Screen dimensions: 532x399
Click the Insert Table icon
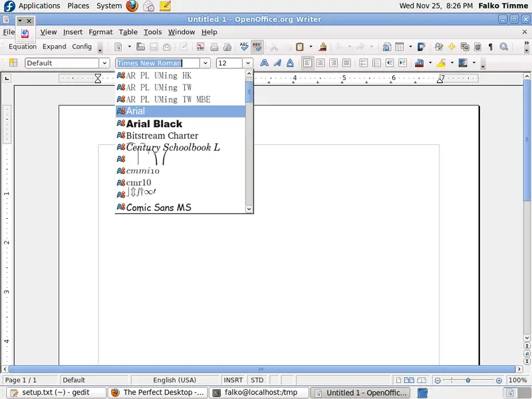coord(400,47)
